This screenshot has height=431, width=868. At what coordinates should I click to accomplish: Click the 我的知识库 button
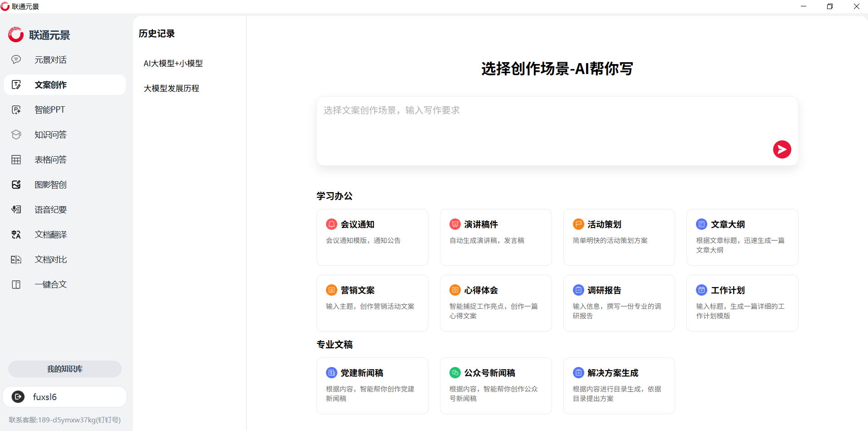[65, 369]
